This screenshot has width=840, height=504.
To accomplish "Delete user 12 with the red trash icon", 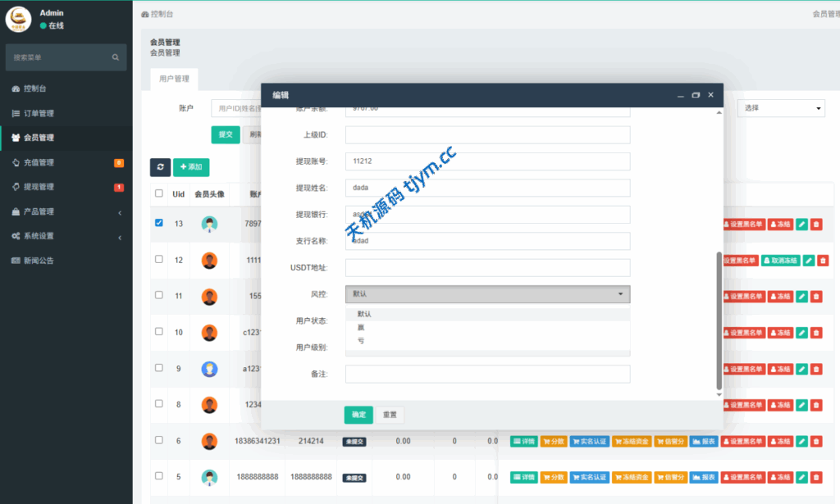I will [x=823, y=261].
